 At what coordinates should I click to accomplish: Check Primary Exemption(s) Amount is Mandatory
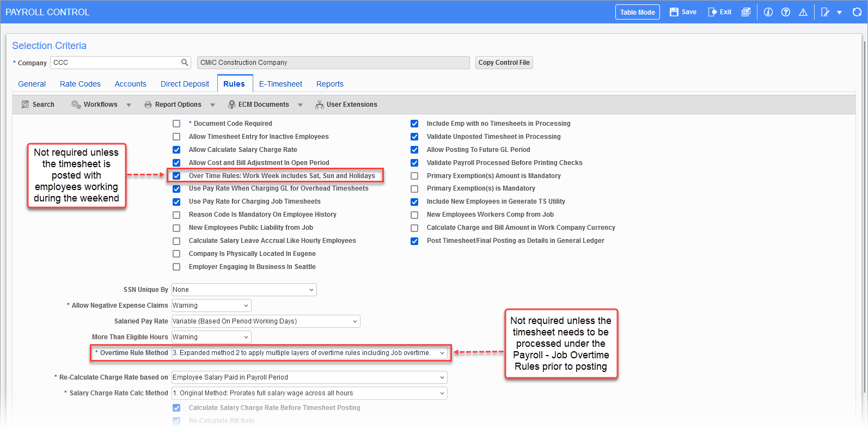414,176
